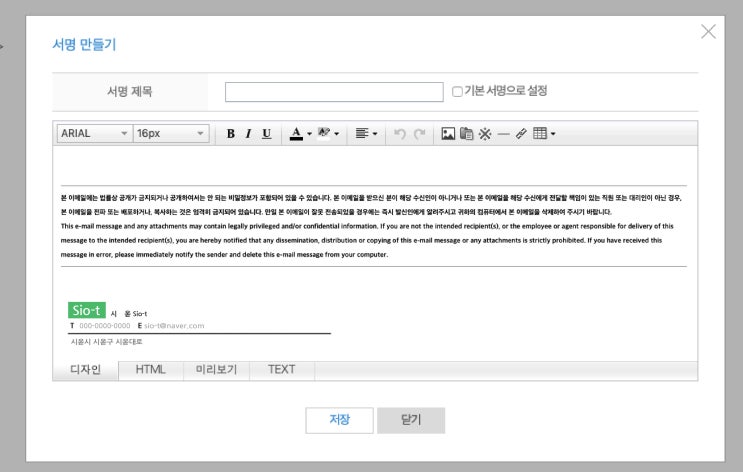This screenshot has width=743, height=472.
Task: Open the ARIAL font family dropdown
Action: [x=95, y=134]
